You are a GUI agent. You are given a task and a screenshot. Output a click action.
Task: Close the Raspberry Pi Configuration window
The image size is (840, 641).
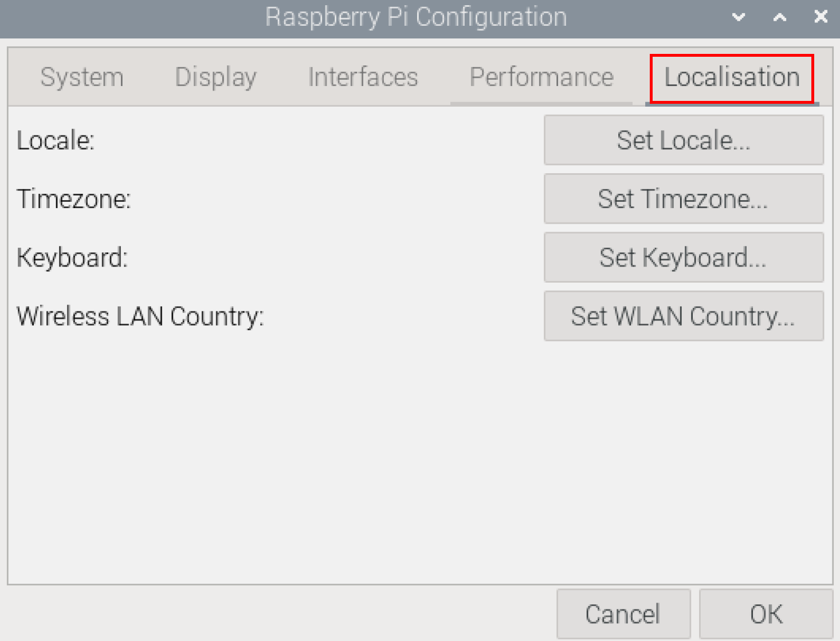point(821,17)
